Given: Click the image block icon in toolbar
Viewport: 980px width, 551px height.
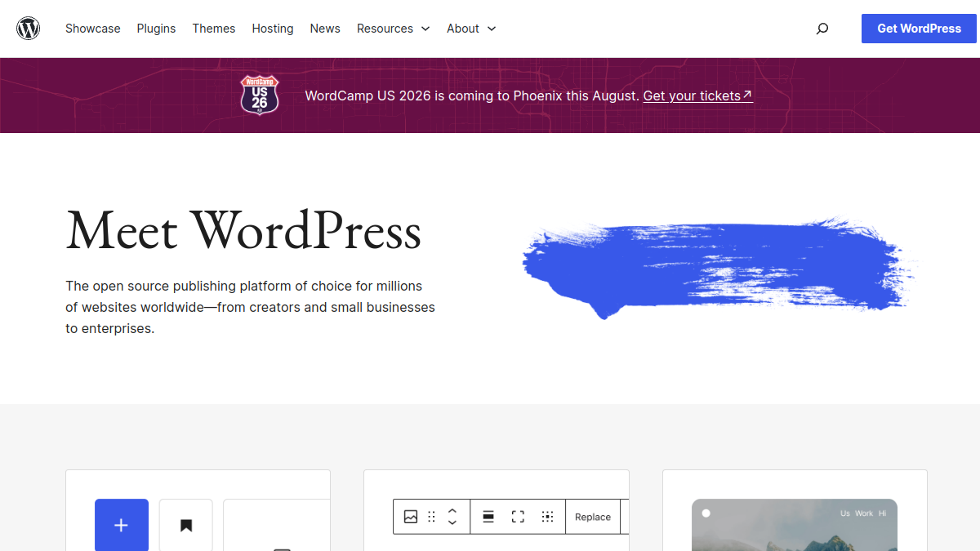Looking at the screenshot, I should pos(411,517).
